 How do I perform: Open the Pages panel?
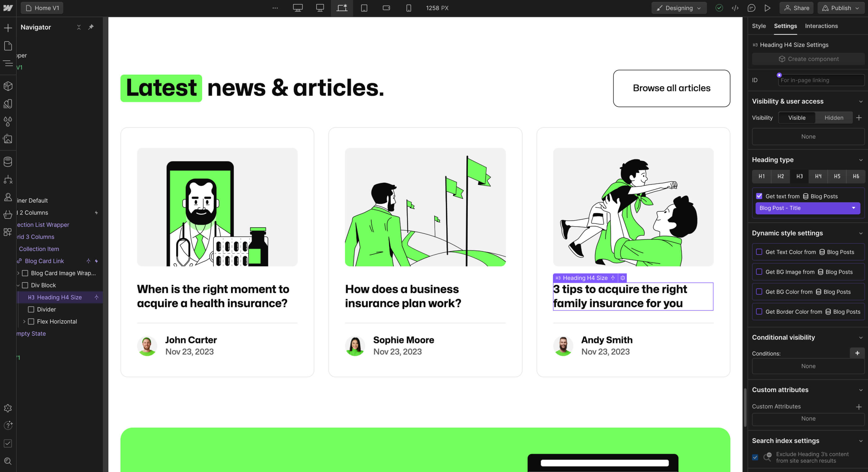(x=8, y=46)
